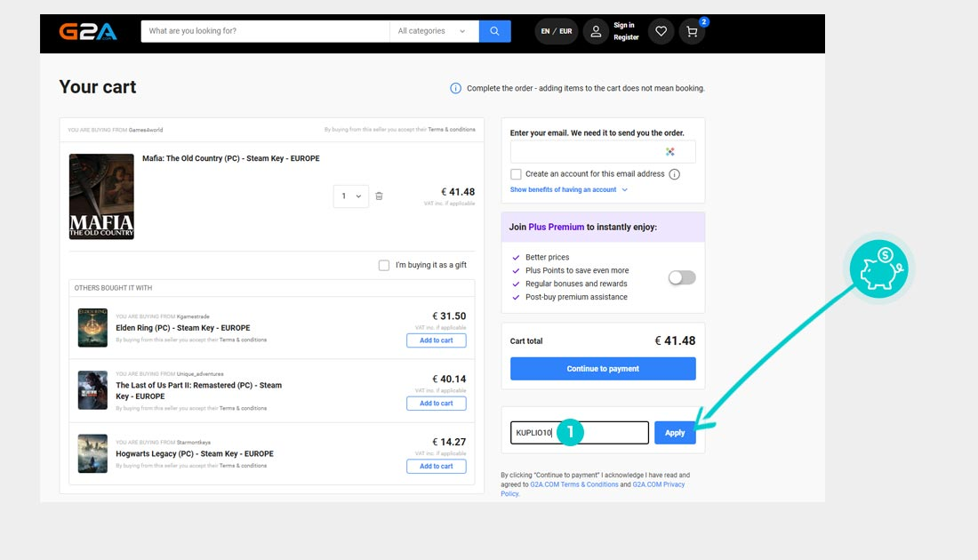Open the shopping cart icon
978x560 pixels.
coord(692,32)
